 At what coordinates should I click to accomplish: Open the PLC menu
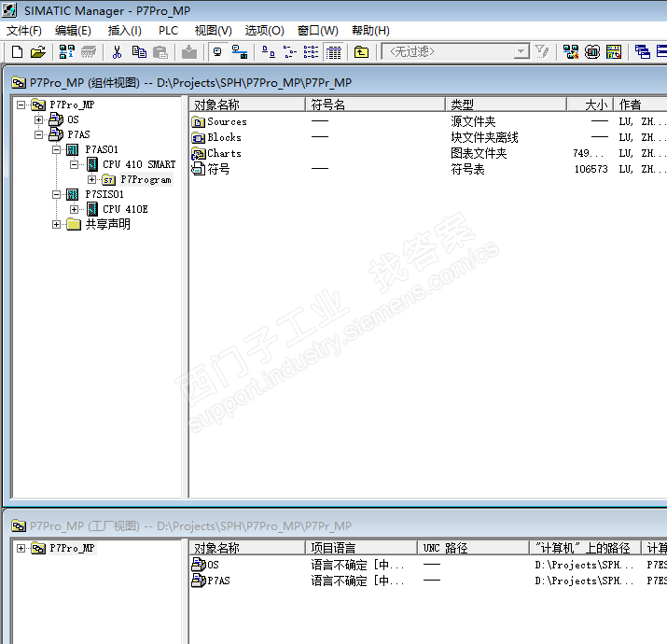pyautogui.click(x=168, y=31)
